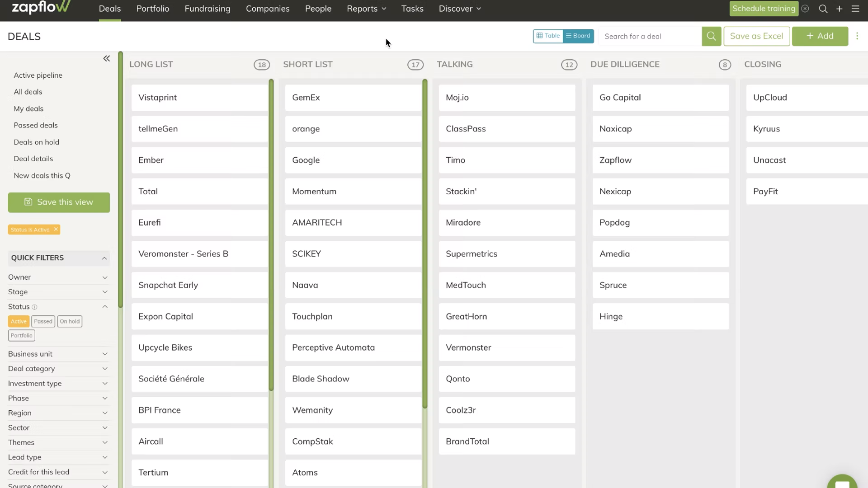Screen dimensions: 868x488
Task: Click the Search for a deal field
Action: (x=650, y=36)
